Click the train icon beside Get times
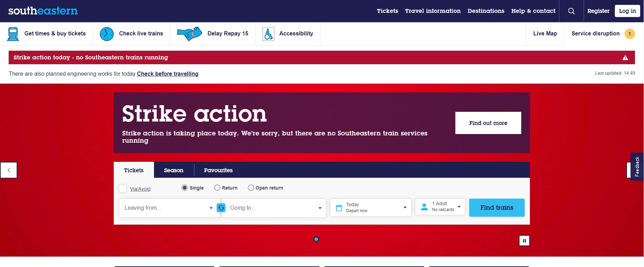 (x=13, y=34)
